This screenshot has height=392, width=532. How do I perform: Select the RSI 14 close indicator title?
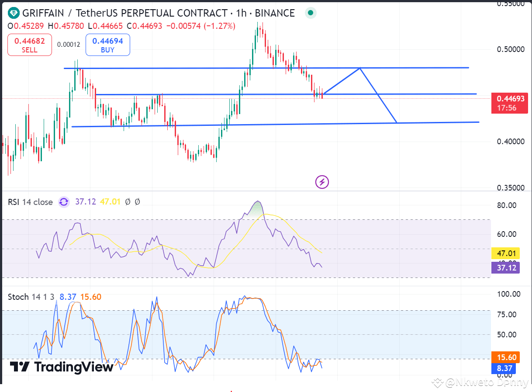tap(31, 202)
